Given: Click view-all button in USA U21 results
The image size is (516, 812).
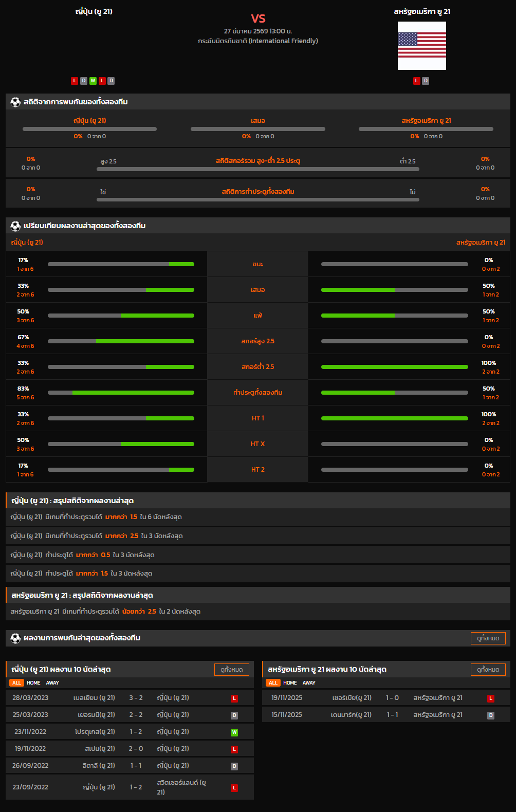Looking at the screenshot, I should [488, 670].
